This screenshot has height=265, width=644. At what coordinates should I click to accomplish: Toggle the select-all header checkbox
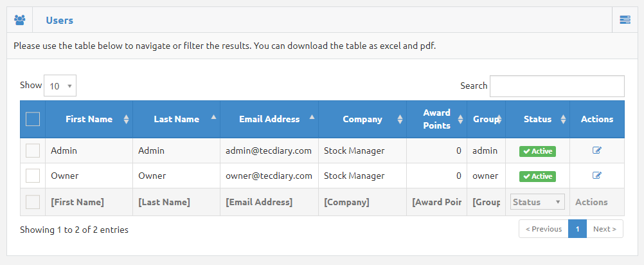33,119
